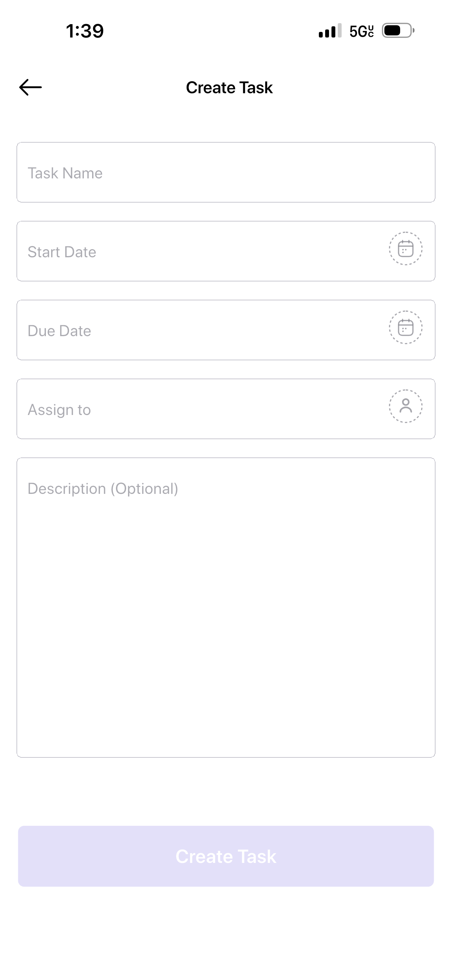Tap the 'Description (Optional)' placeholder text
Viewport: 452px width, 980px height.
[x=103, y=489]
